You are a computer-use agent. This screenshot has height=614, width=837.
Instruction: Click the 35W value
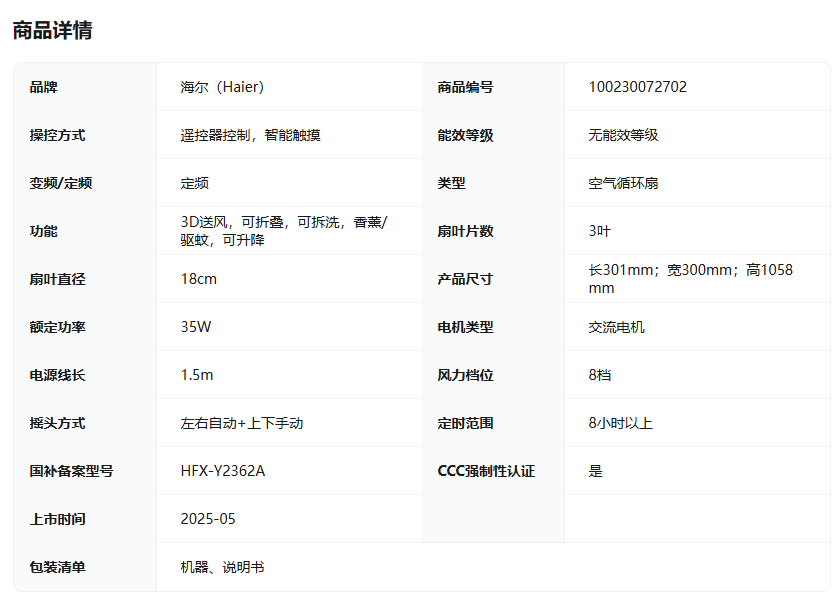click(196, 327)
